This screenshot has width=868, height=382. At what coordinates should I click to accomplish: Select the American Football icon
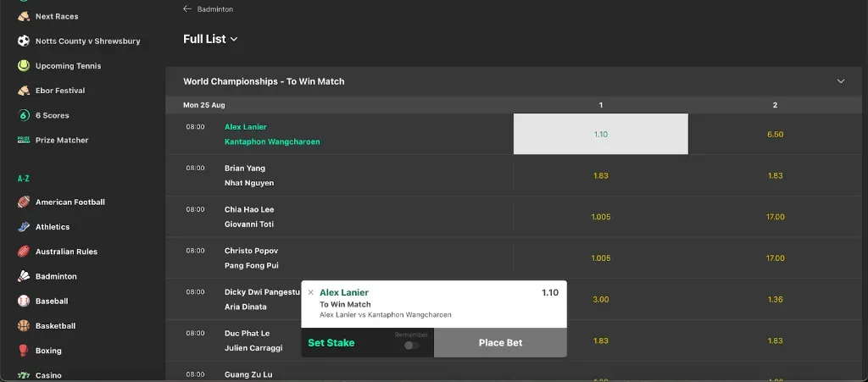coord(24,202)
